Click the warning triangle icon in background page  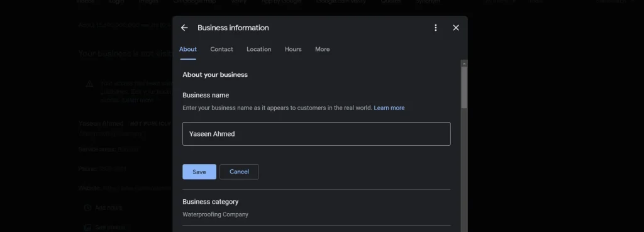(x=89, y=84)
